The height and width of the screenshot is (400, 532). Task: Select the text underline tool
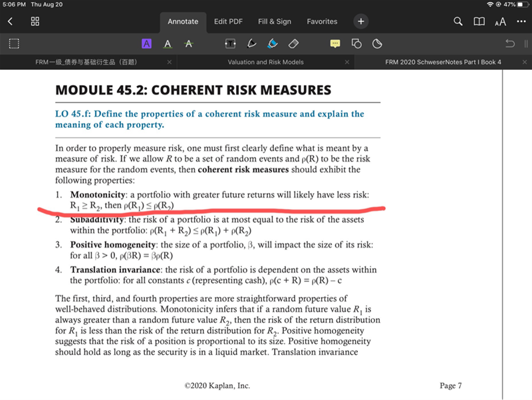(x=168, y=44)
